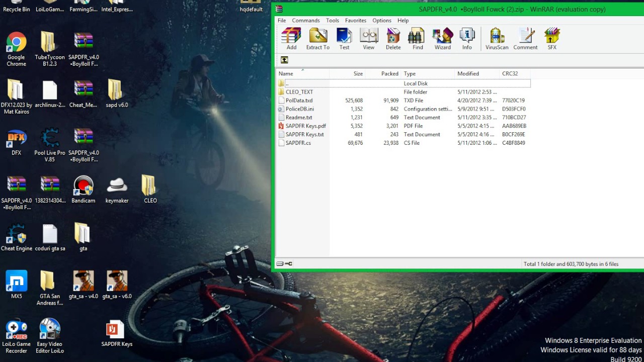Image resolution: width=644 pixels, height=362 pixels.
Task: Go up one level with folder arrow
Action: pos(284,60)
